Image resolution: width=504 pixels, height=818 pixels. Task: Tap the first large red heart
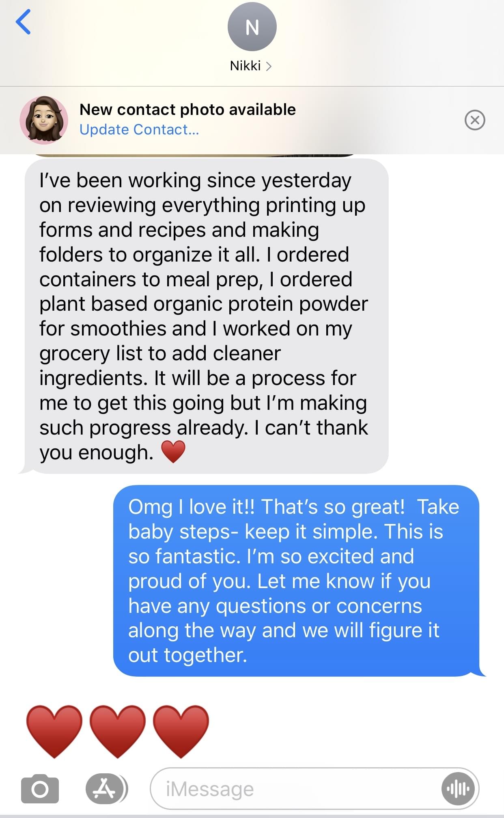54,731
